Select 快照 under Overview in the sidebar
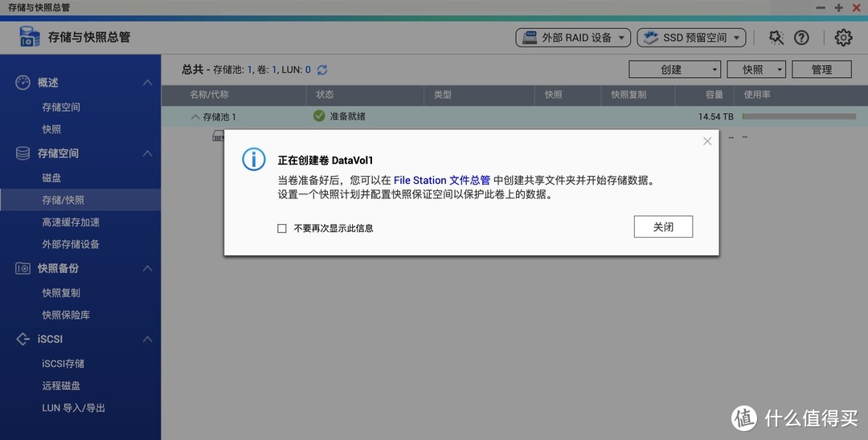 pyautogui.click(x=51, y=129)
